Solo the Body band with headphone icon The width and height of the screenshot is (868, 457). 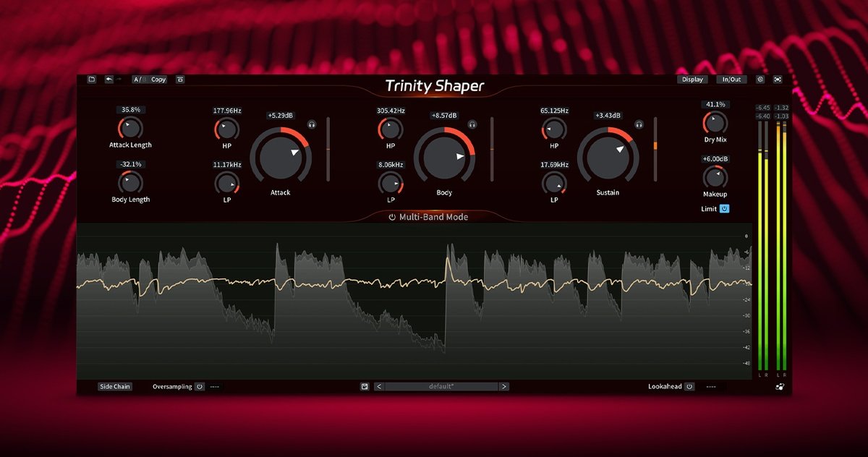click(472, 124)
